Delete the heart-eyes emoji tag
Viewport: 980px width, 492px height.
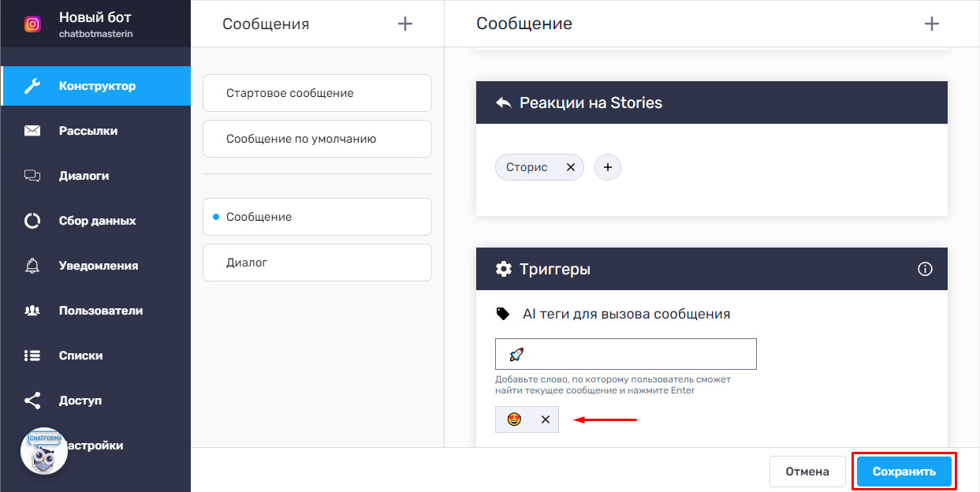click(x=545, y=419)
